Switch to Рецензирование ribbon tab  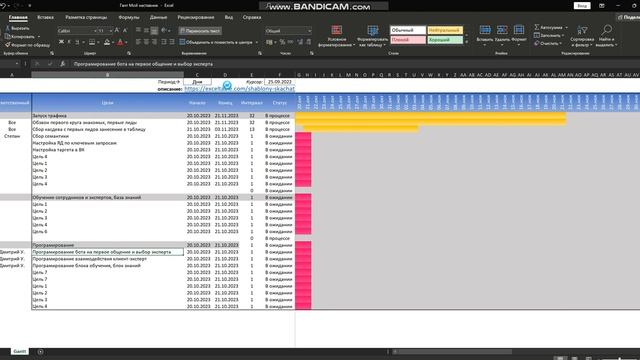tap(196, 18)
